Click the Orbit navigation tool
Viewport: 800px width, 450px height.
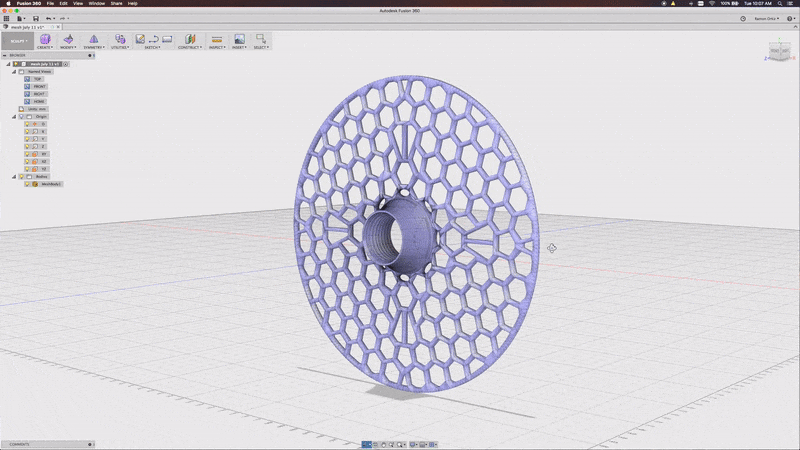[366, 445]
